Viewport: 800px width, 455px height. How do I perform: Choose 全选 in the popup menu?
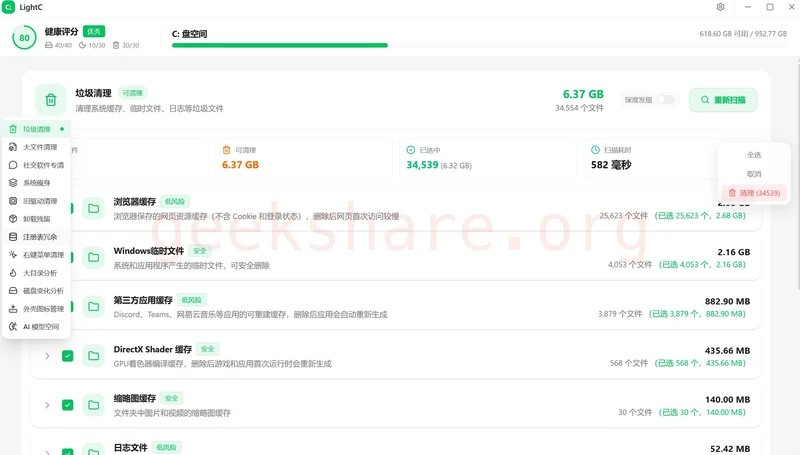tap(754, 155)
